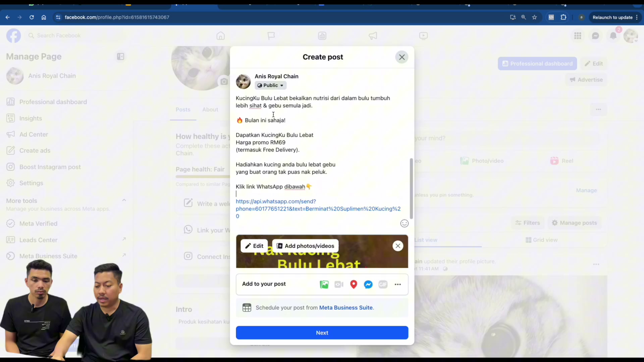This screenshot has width=644, height=362.
Task: Open the Meta Business Suite link
Action: [x=346, y=308]
